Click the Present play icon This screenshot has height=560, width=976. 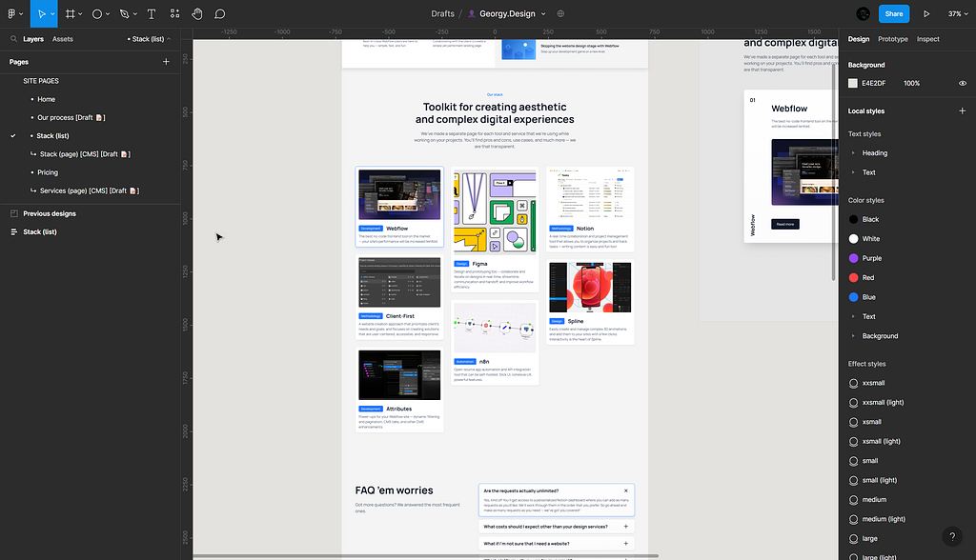926,14
